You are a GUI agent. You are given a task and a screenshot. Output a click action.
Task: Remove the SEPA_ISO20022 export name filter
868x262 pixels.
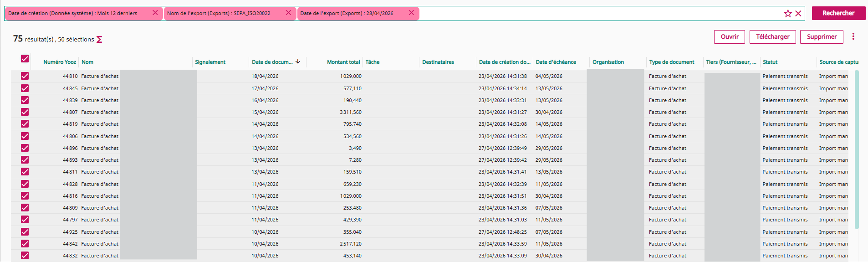click(288, 13)
